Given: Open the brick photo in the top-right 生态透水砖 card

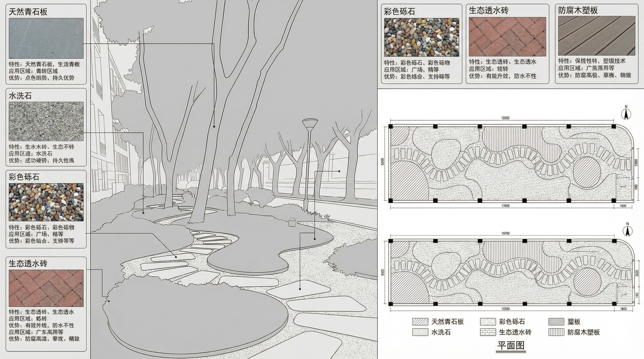Looking at the screenshot, I should point(507,36).
